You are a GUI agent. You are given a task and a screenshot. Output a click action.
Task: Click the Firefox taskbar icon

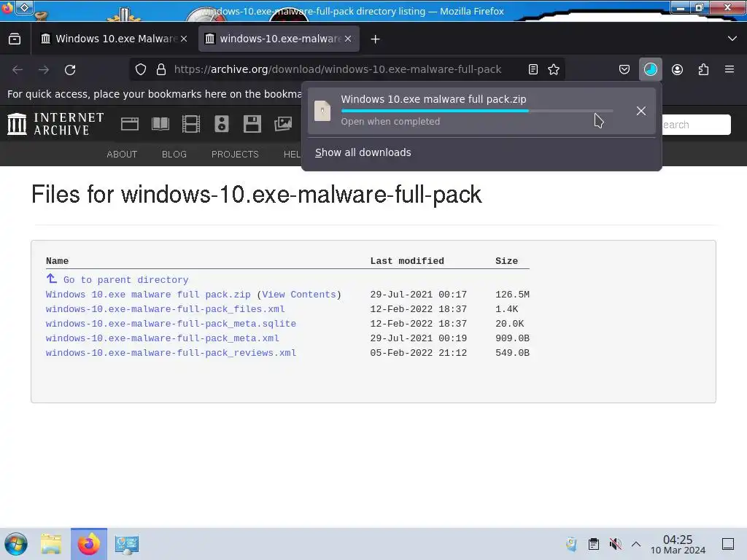[89, 544]
